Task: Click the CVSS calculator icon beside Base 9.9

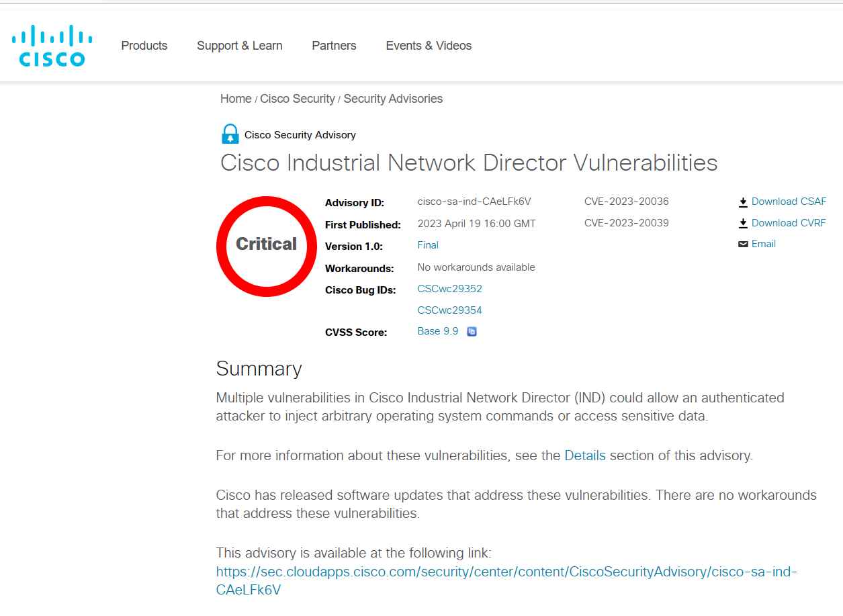Action: 472,331
